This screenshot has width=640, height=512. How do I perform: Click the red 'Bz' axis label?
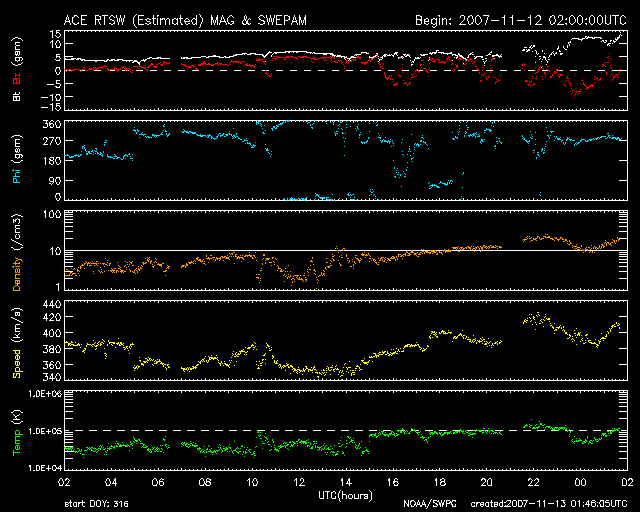point(17,78)
